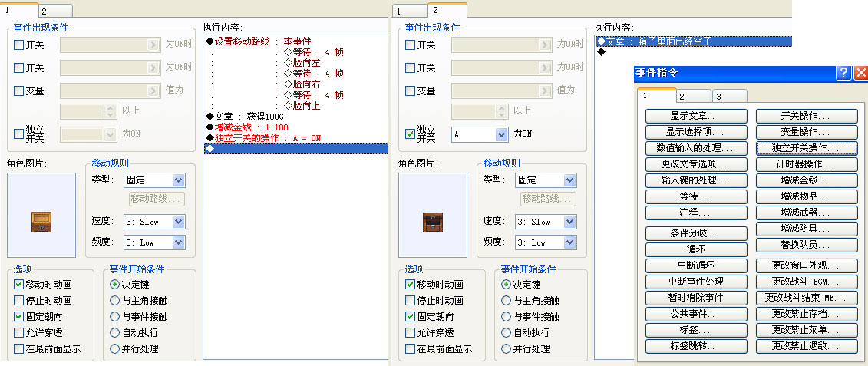
Task: Choose the 替换队员... command
Action: [x=807, y=245]
